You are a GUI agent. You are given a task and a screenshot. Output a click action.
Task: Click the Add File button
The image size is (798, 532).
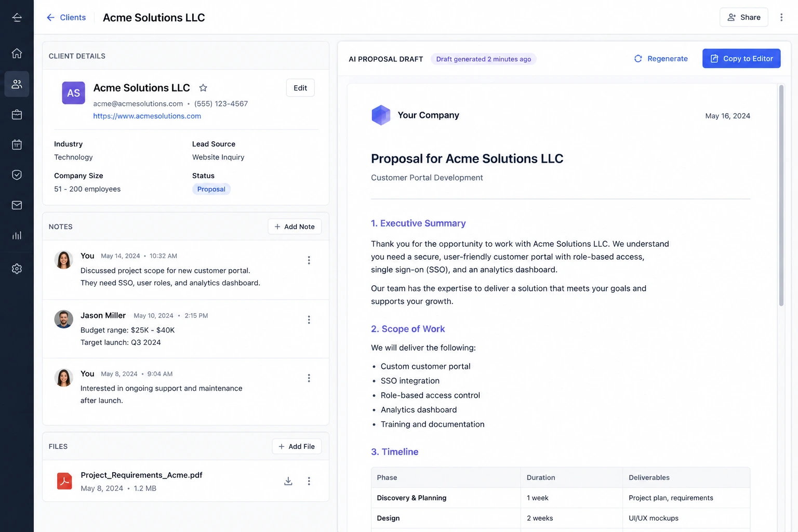(297, 446)
